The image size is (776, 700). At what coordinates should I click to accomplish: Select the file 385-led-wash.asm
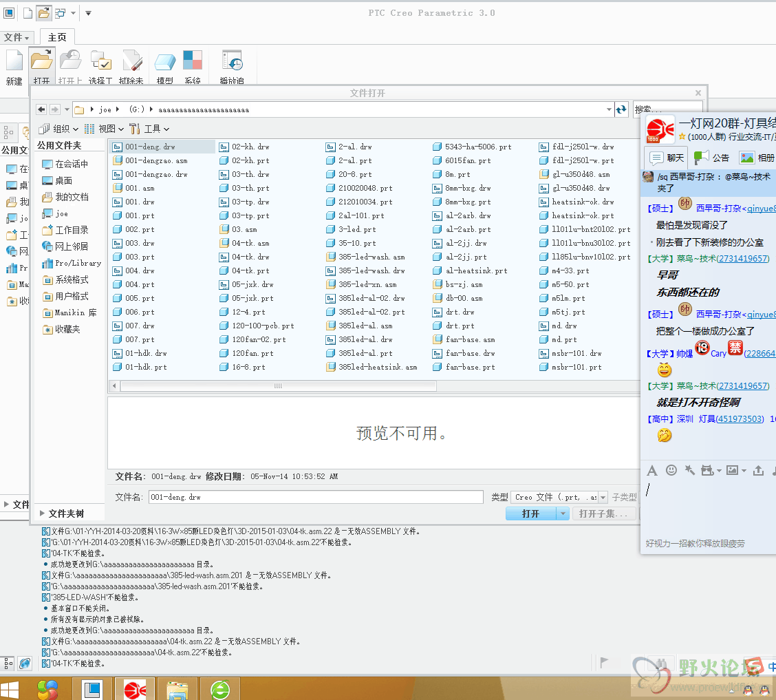tap(366, 257)
